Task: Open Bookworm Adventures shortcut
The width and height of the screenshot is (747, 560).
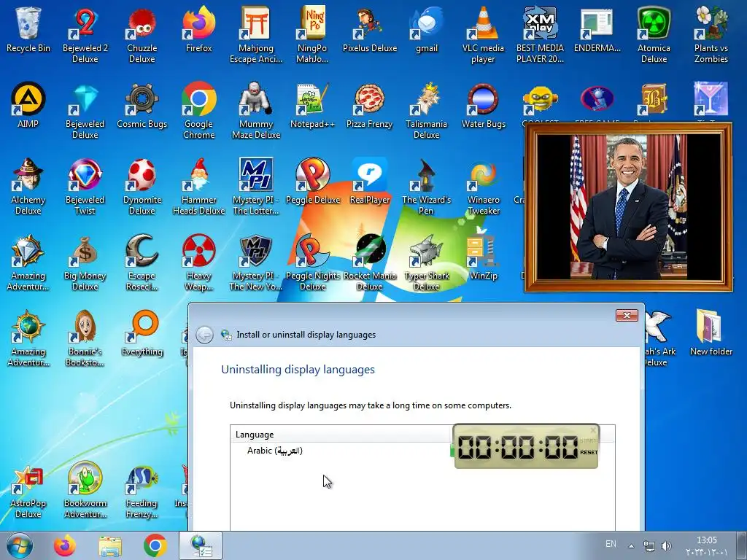Action: [85, 489]
